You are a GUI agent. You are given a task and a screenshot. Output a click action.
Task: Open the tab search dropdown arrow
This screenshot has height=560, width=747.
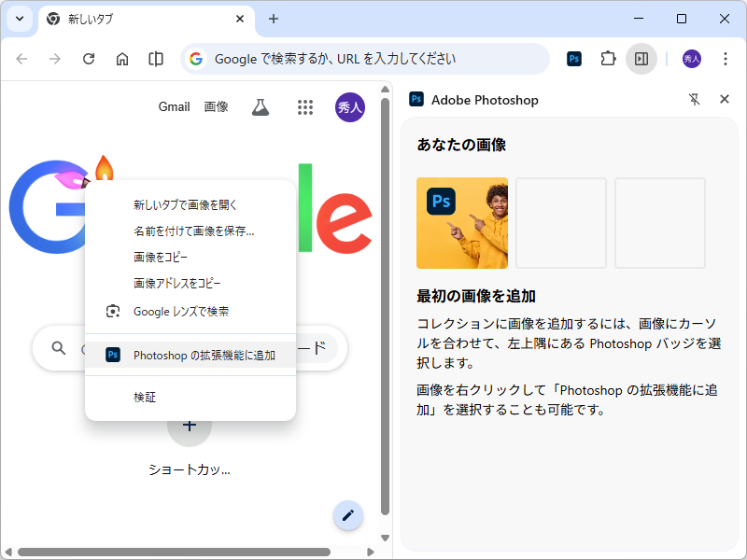pyautogui.click(x=19, y=20)
